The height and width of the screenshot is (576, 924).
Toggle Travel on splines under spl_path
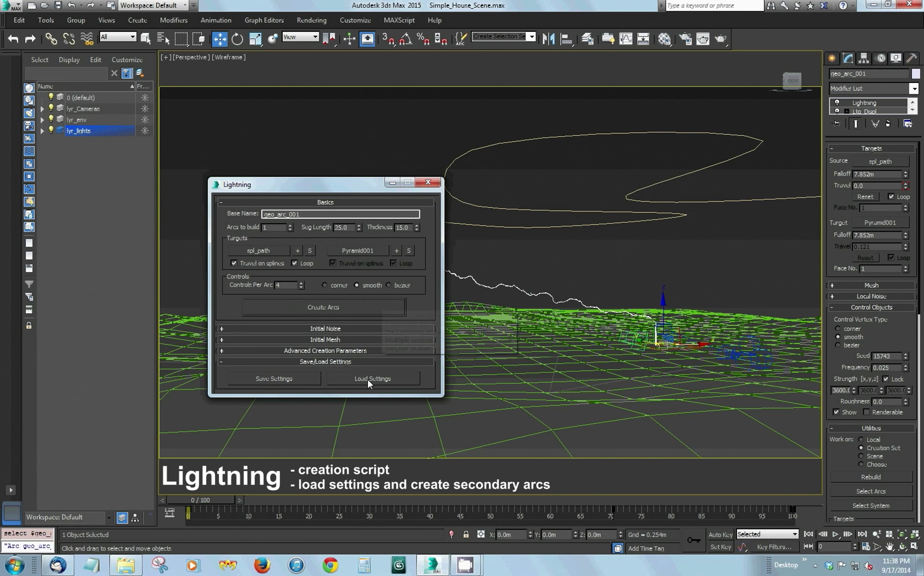234,263
